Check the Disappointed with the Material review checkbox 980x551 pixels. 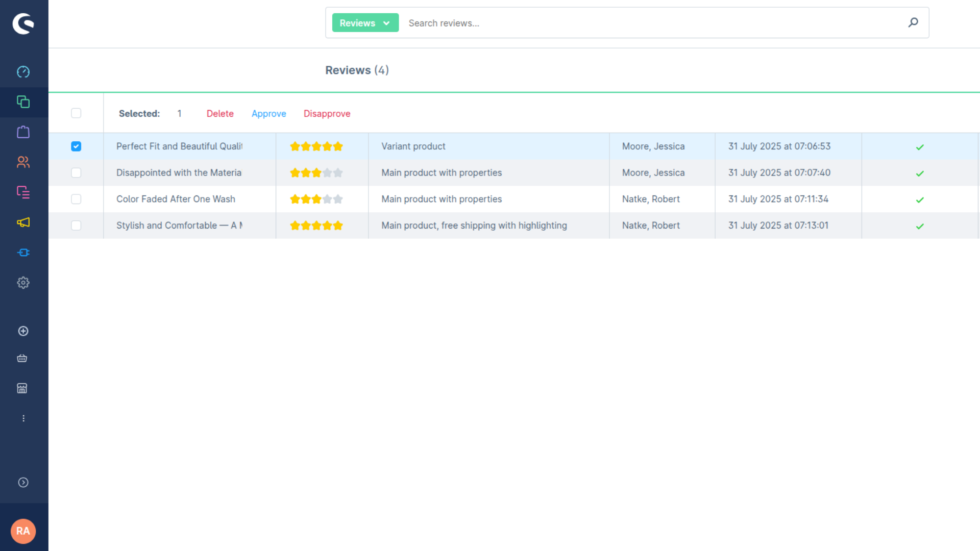point(76,173)
